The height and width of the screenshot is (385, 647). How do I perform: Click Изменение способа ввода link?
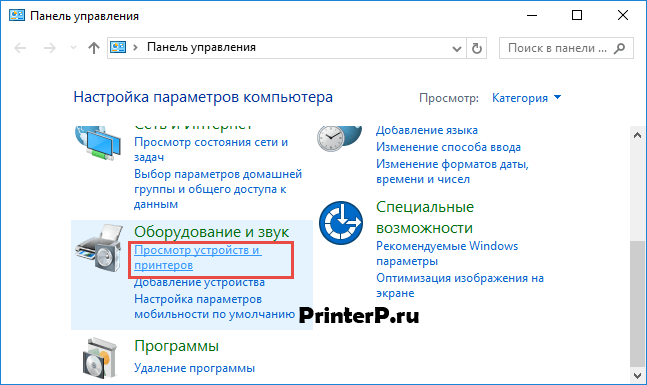(448, 147)
